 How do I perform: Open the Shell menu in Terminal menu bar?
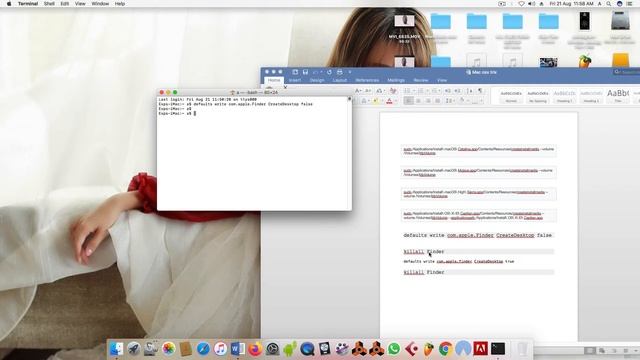pyautogui.click(x=49, y=4)
